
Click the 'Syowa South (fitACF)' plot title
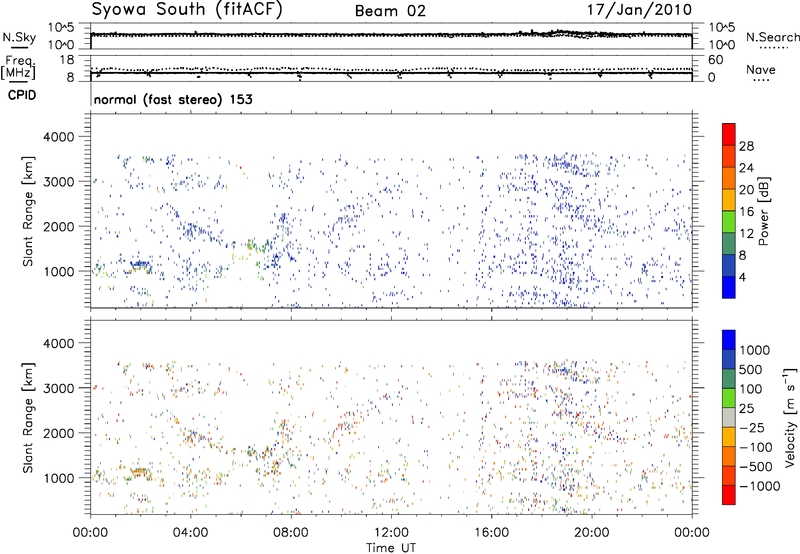[x=187, y=9]
